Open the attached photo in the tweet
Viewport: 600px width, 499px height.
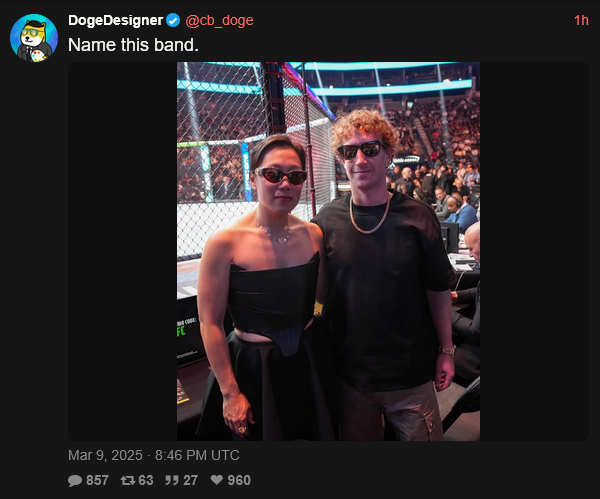[x=328, y=251]
